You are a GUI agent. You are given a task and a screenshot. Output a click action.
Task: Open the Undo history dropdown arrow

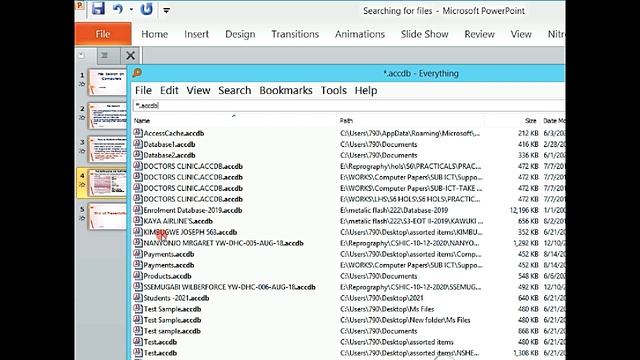(x=131, y=9)
